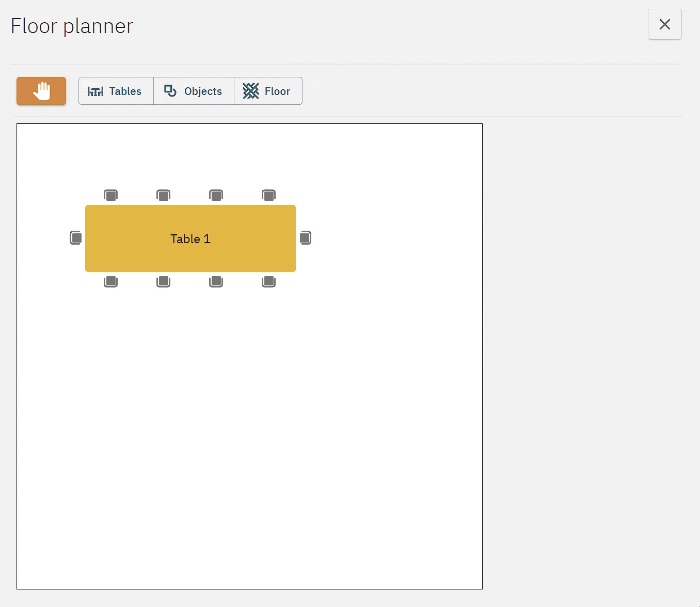This screenshot has width=700, height=607.
Task: Click the overlapping shapes Objects icon
Action: point(170,91)
